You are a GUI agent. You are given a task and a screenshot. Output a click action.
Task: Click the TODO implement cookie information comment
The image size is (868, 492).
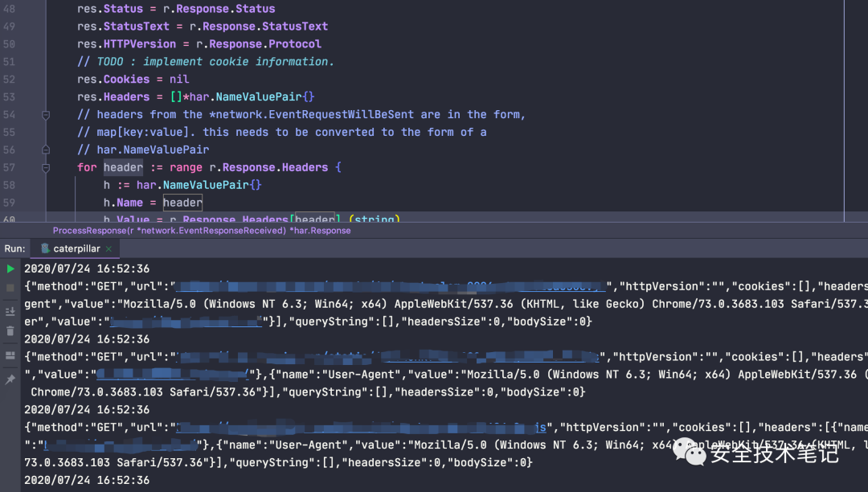pos(206,61)
